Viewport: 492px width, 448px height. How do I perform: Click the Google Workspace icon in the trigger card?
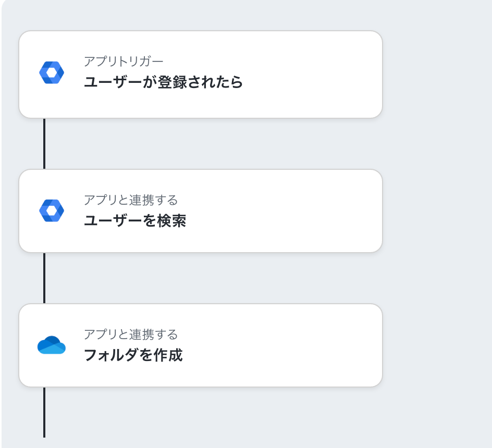[x=52, y=72]
